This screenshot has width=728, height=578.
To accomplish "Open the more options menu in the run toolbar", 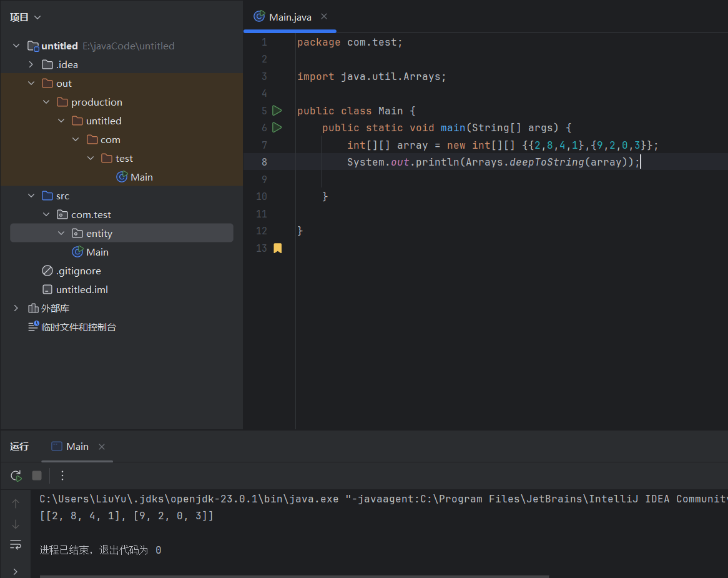I will (62, 476).
